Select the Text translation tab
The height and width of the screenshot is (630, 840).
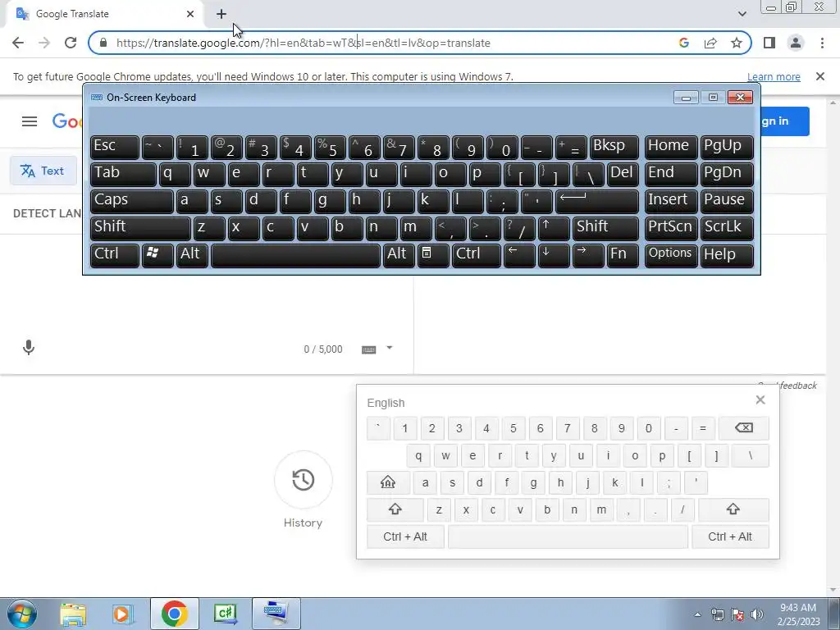tap(43, 171)
